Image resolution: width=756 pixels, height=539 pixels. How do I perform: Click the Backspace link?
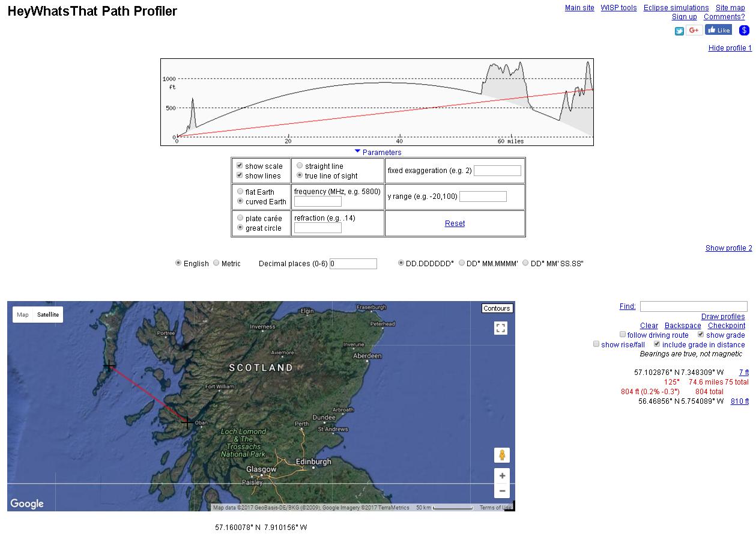[683, 326]
